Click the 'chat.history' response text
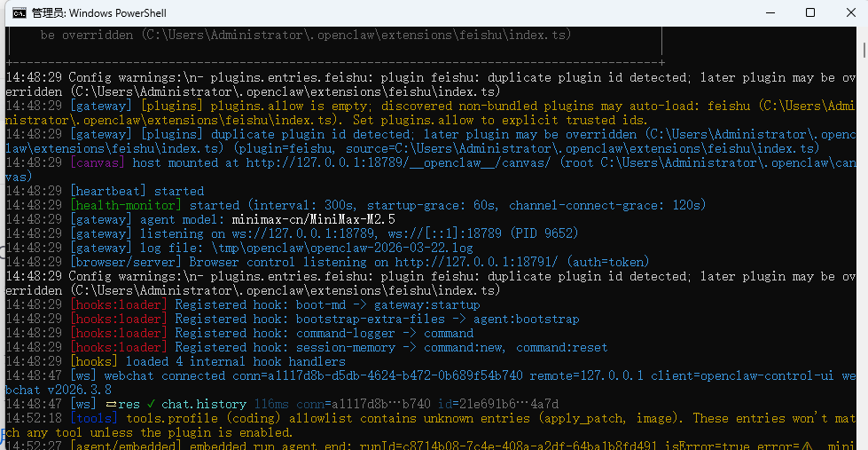This screenshot has height=450, width=868. tap(204, 404)
